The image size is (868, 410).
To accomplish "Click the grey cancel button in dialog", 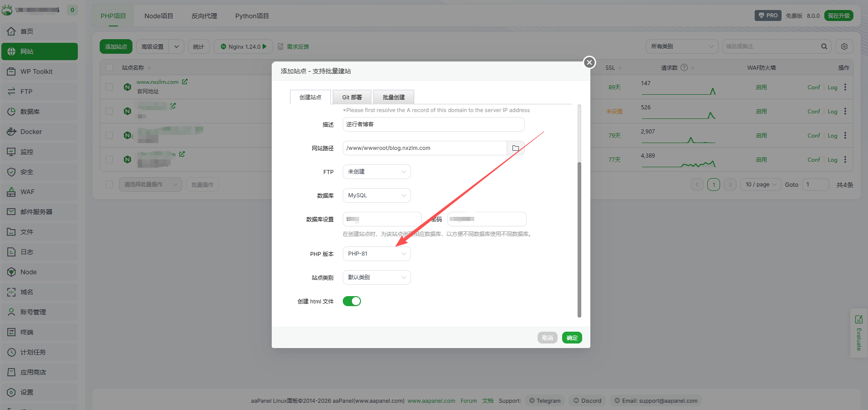I will coord(547,338).
